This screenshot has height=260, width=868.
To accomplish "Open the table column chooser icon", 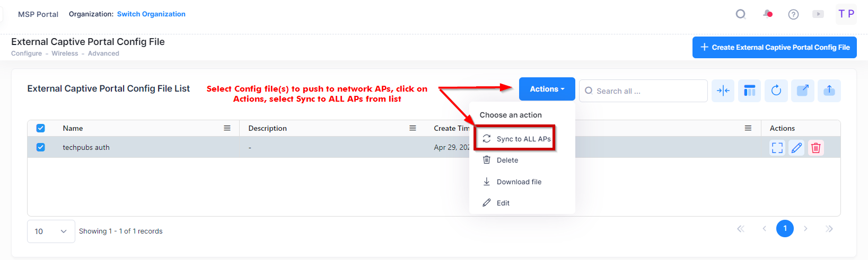I will 749,91.
